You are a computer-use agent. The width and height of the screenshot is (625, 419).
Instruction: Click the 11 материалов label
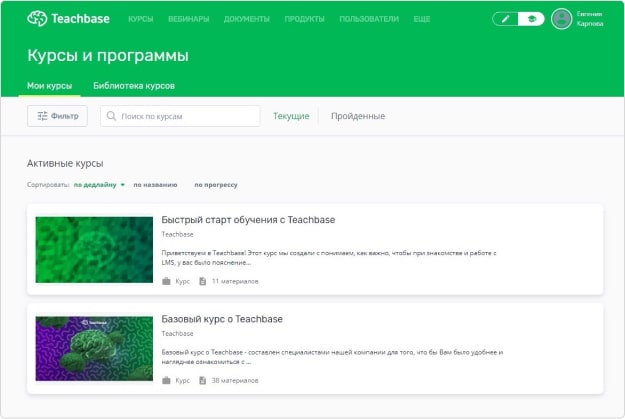[x=235, y=281]
